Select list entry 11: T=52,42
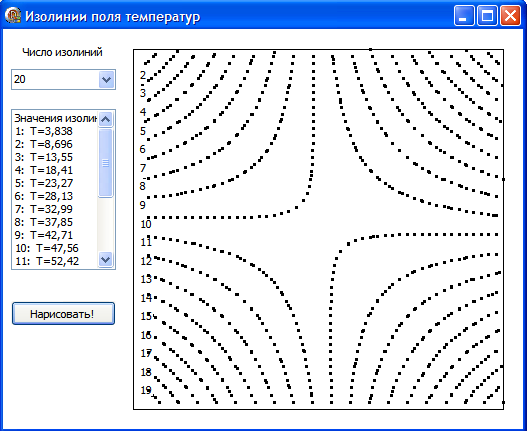 click(47, 261)
